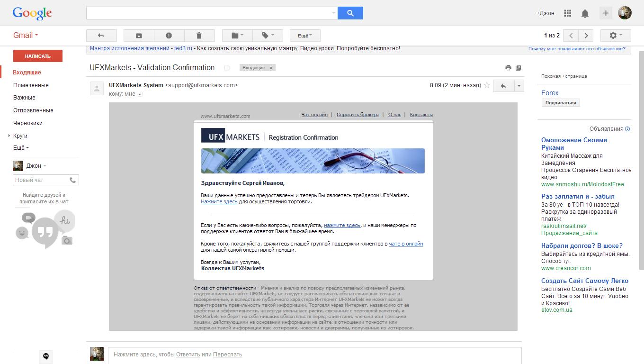Click the blue search magnifier button
Viewport: 644px width, 364px height.
[x=350, y=13]
